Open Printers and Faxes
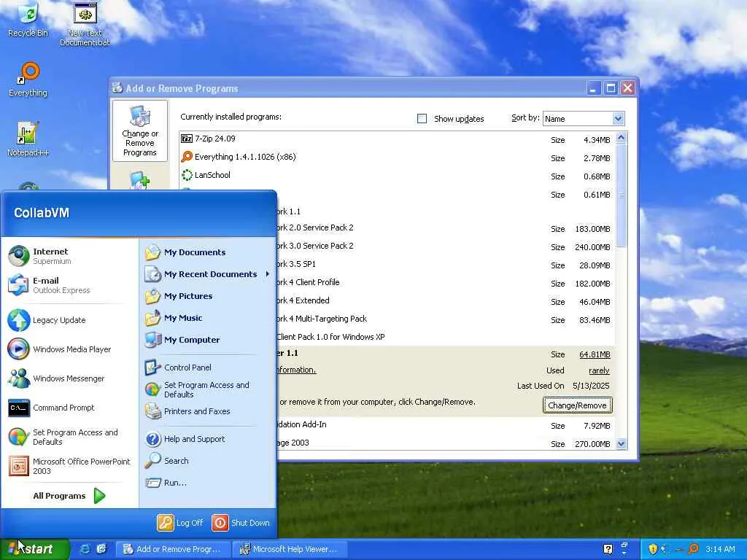Screen dimensions: 747x560 tap(208, 411)
